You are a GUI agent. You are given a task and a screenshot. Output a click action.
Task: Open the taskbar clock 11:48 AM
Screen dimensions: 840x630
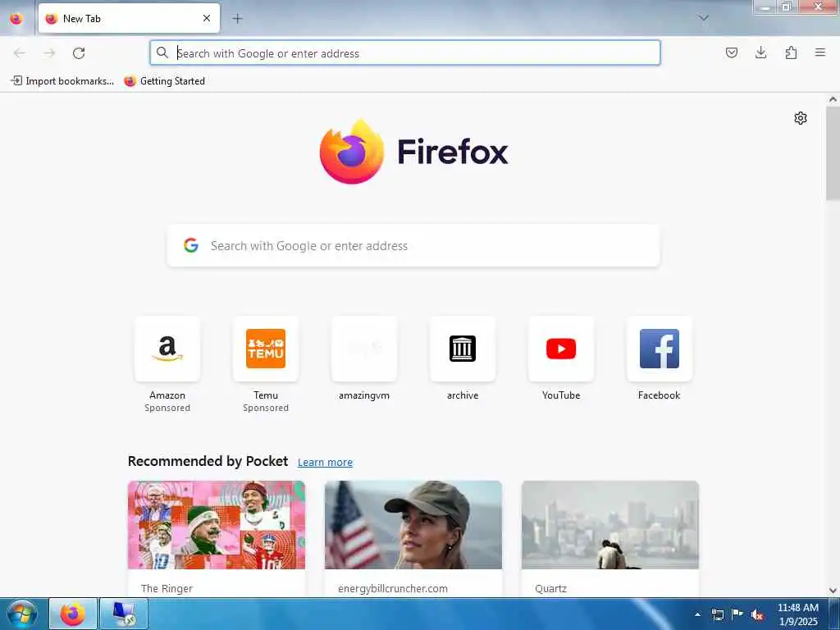pos(797,614)
